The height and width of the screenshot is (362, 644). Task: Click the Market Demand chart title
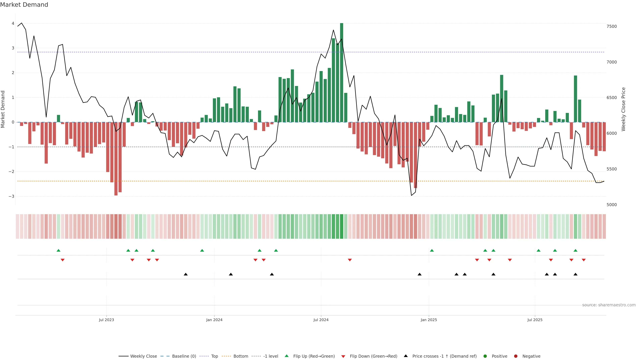tap(24, 5)
